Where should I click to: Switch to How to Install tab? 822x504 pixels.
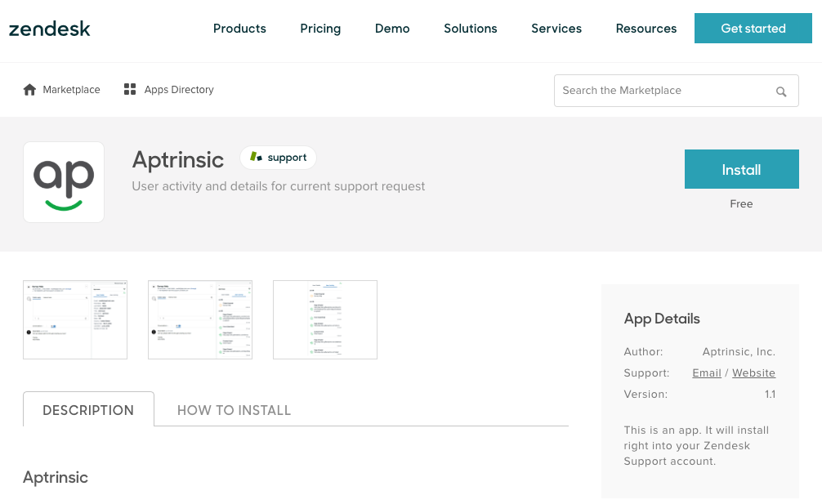pos(234,410)
